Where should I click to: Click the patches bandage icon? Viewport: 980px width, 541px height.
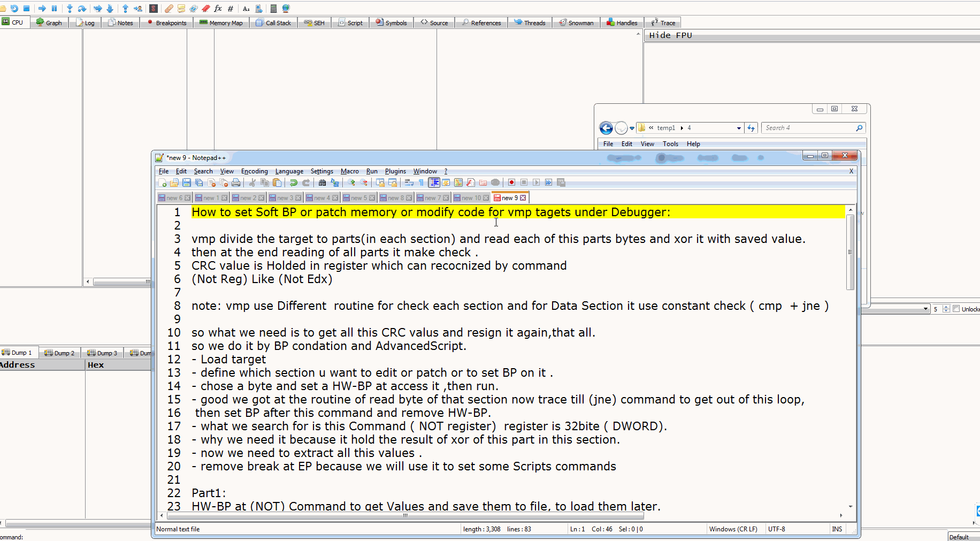click(169, 9)
